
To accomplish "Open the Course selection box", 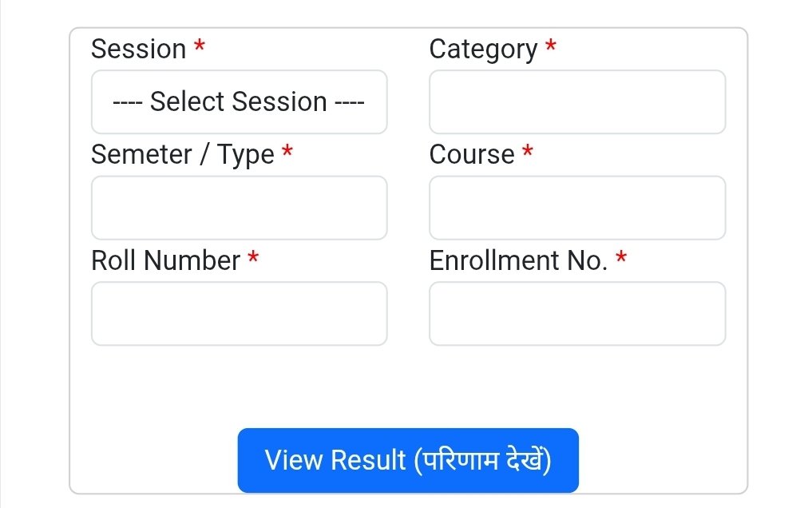I will [576, 208].
